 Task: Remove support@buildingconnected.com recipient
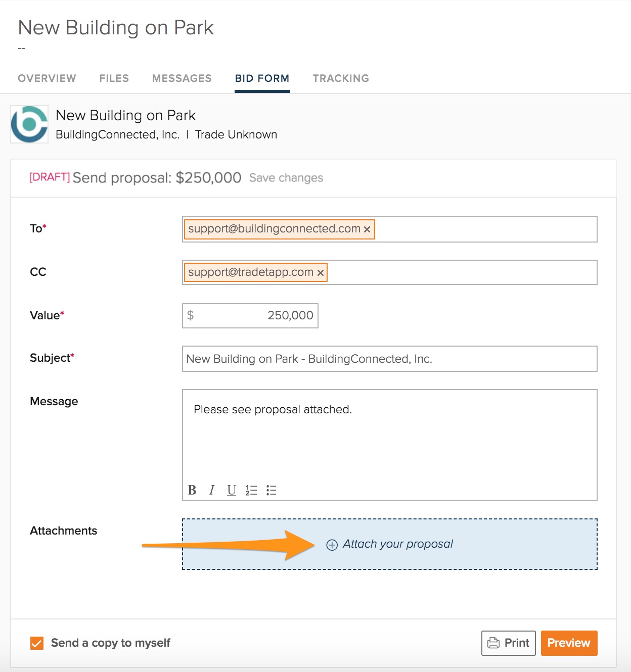pos(367,229)
